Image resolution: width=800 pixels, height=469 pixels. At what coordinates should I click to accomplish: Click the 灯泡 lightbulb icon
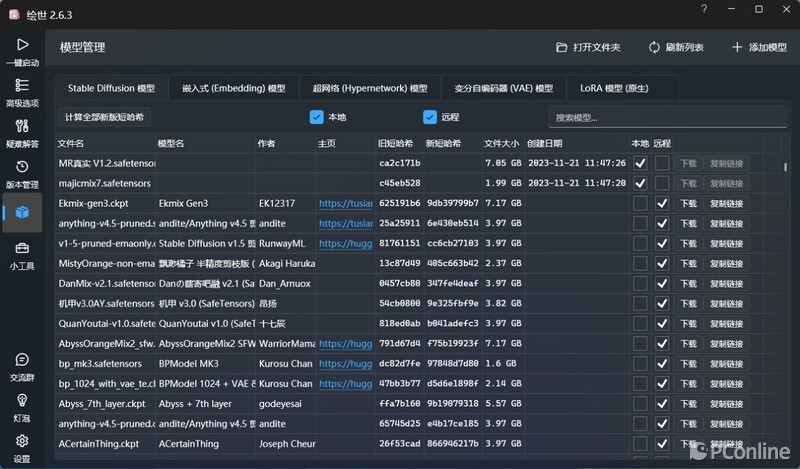22,408
